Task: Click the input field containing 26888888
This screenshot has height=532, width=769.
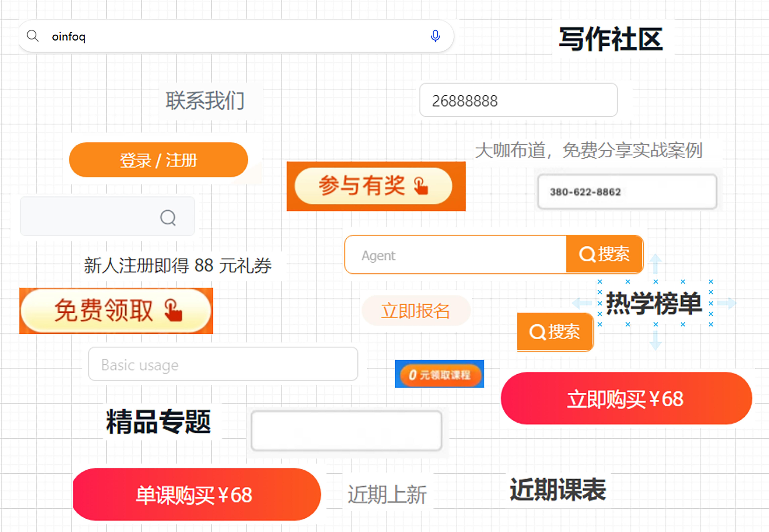Action: click(518, 100)
